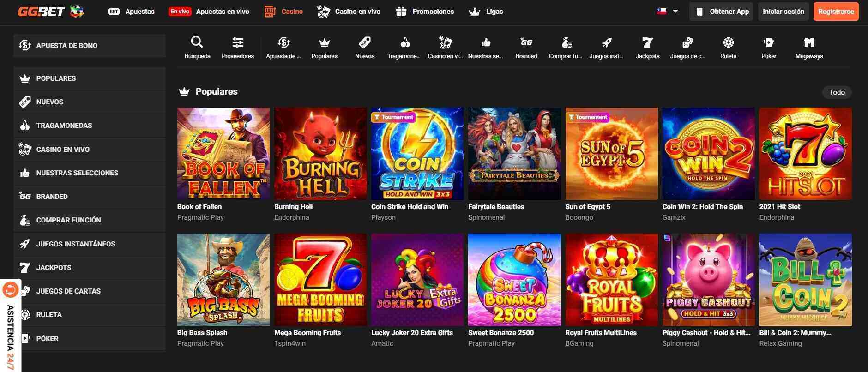Screen dimensions: 868x372
Task: Open the Fairytale Beauties game thumbnail
Action: (514, 154)
